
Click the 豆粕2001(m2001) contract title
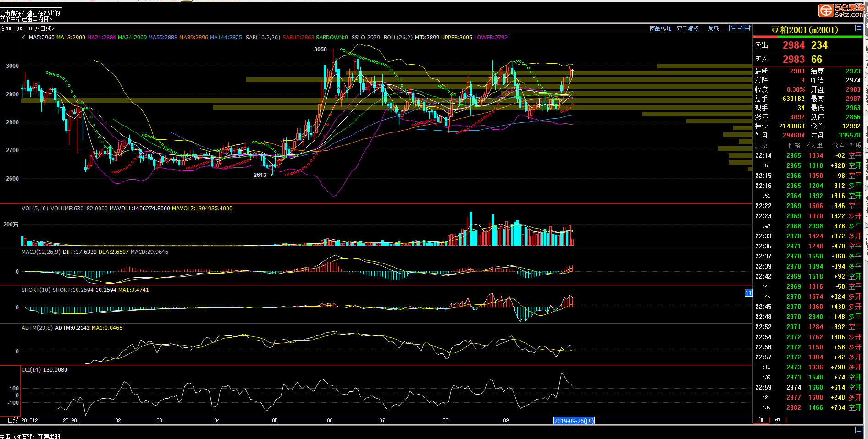pos(805,30)
